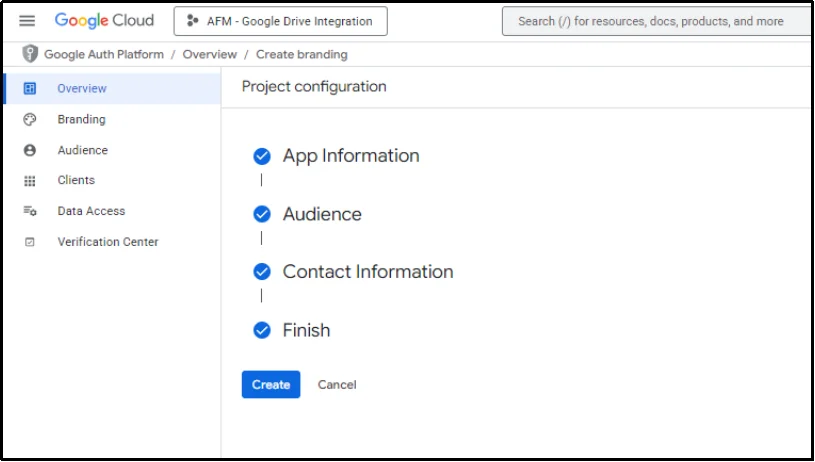
Task: Click the Data Access settings-list icon
Action: (30, 211)
